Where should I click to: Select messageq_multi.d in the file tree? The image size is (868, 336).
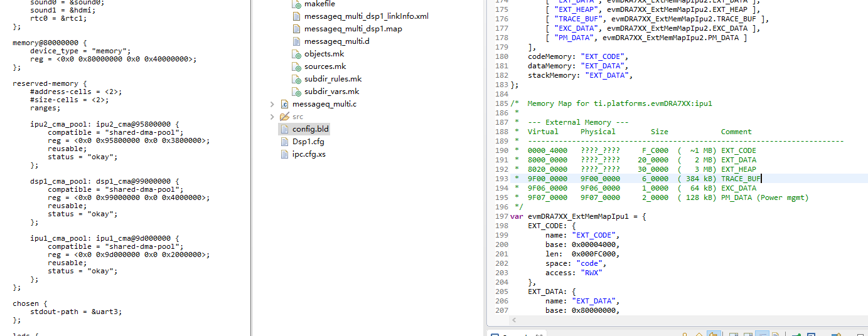[337, 41]
